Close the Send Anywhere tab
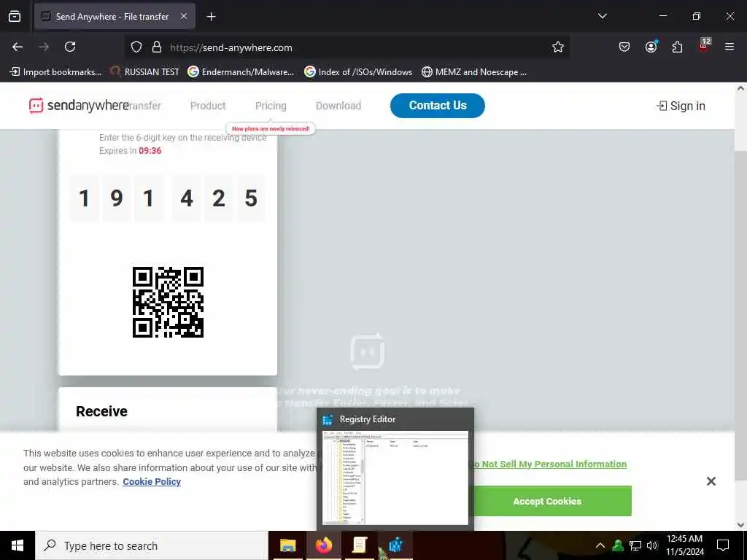Screen dimensions: 747x560 [184, 17]
